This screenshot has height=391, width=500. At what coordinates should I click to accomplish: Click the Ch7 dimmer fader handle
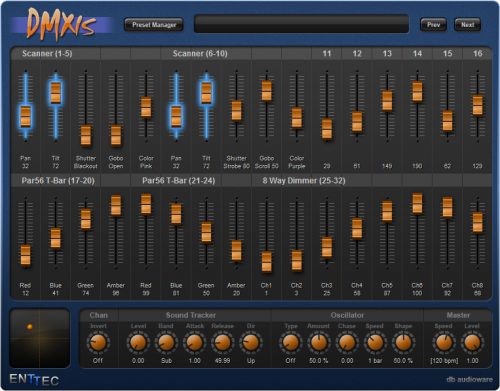point(447,208)
